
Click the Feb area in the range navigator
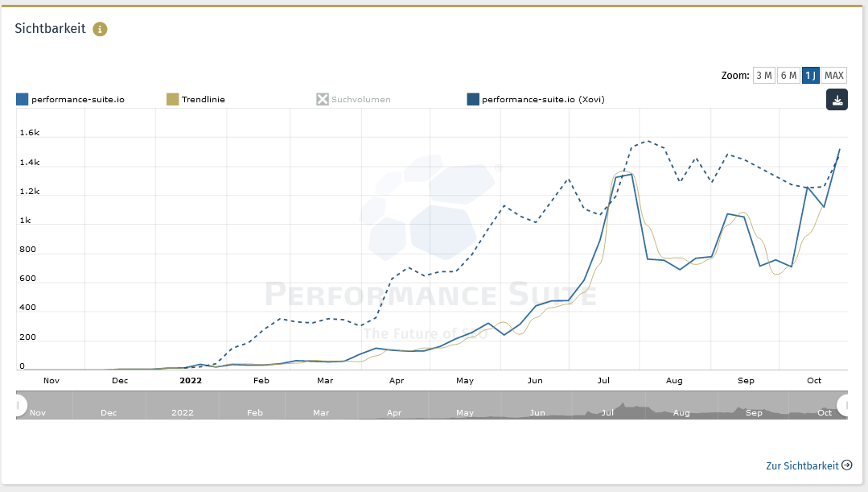pos(255,413)
